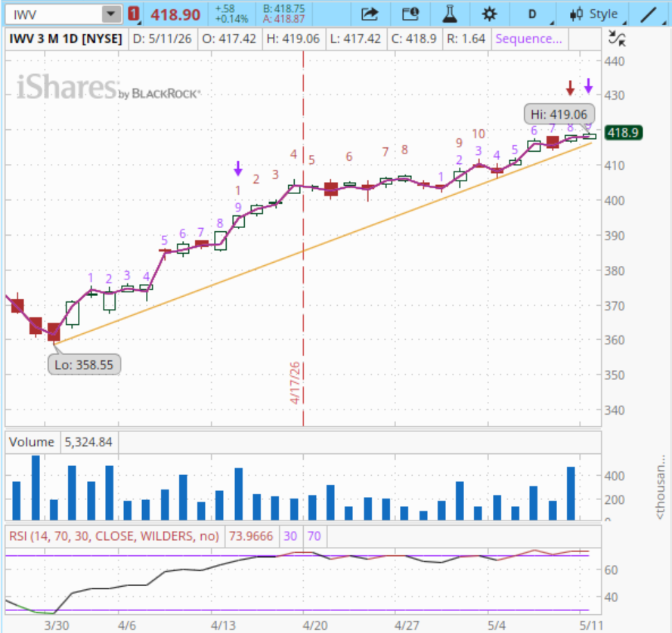Click the D: 5/11/26 date value
The image size is (672, 633).
162,39
